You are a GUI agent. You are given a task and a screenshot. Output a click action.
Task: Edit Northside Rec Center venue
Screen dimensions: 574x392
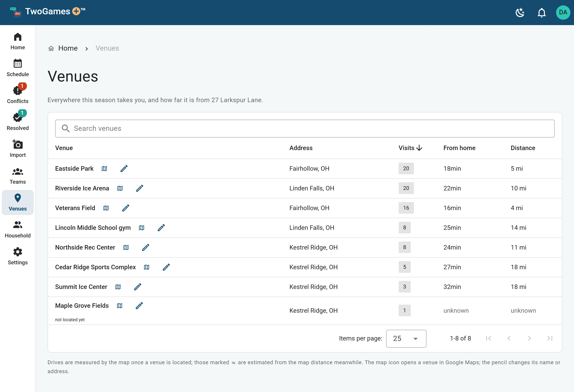click(x=146, y=248)
